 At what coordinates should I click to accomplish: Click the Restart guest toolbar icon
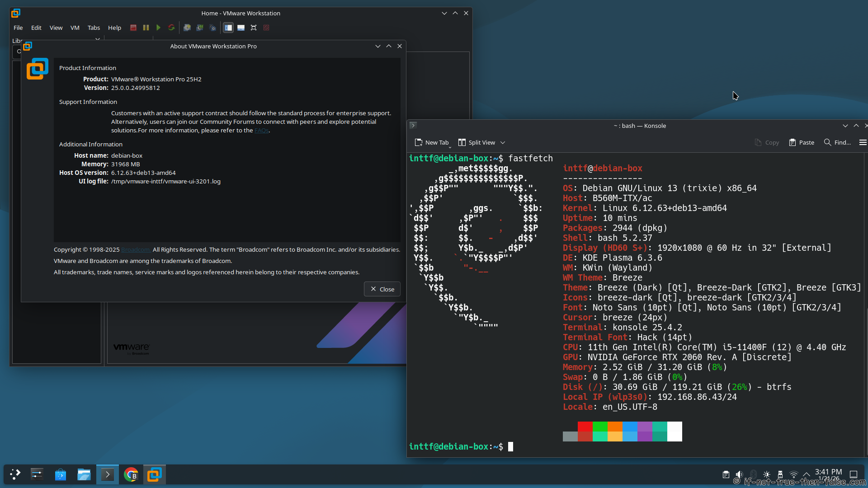click(x=171, y=28)
